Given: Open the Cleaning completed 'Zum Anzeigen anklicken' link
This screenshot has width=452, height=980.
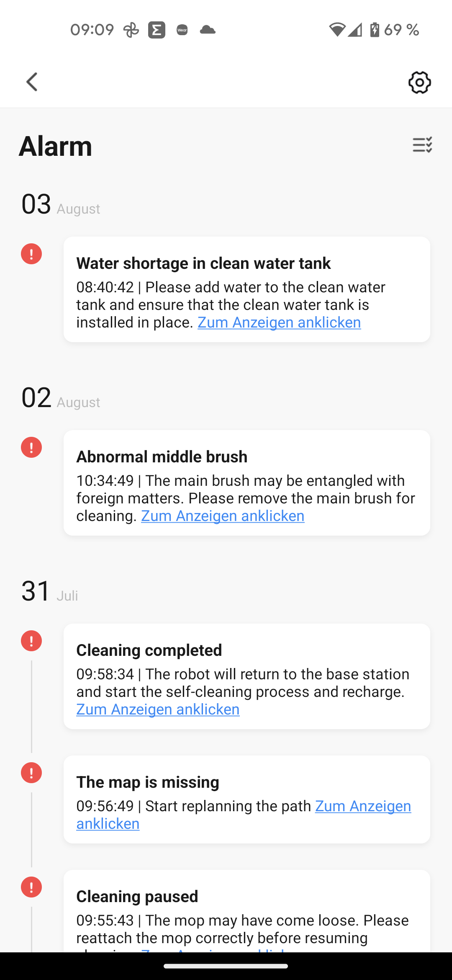Looking at the screenshot, I should tap(158, 709).
